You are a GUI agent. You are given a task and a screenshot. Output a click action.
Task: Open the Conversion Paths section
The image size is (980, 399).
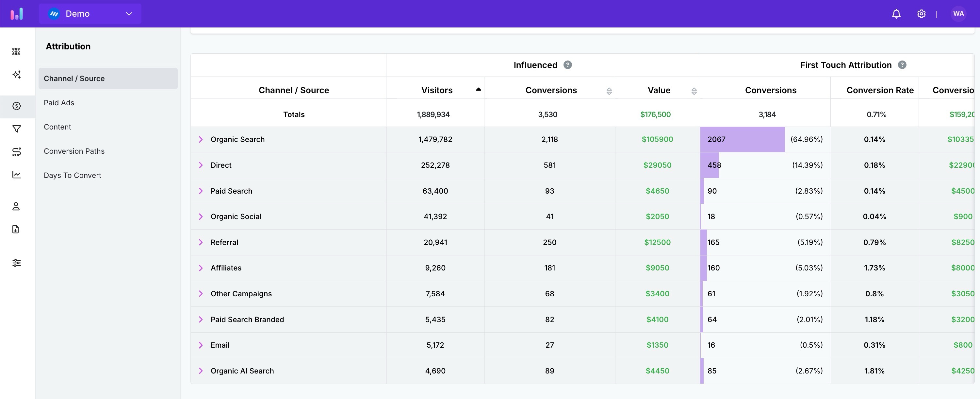(74, 151)
